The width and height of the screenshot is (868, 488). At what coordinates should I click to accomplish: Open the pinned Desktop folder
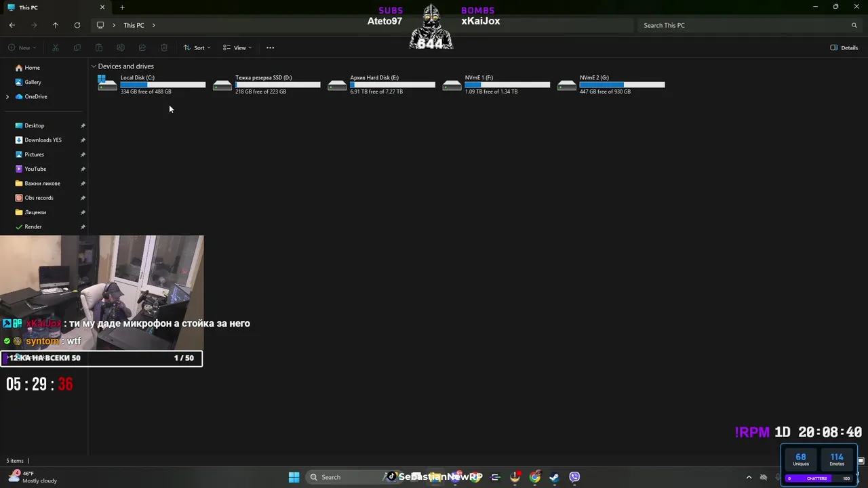pyautogui.click(x=34, y=125)
